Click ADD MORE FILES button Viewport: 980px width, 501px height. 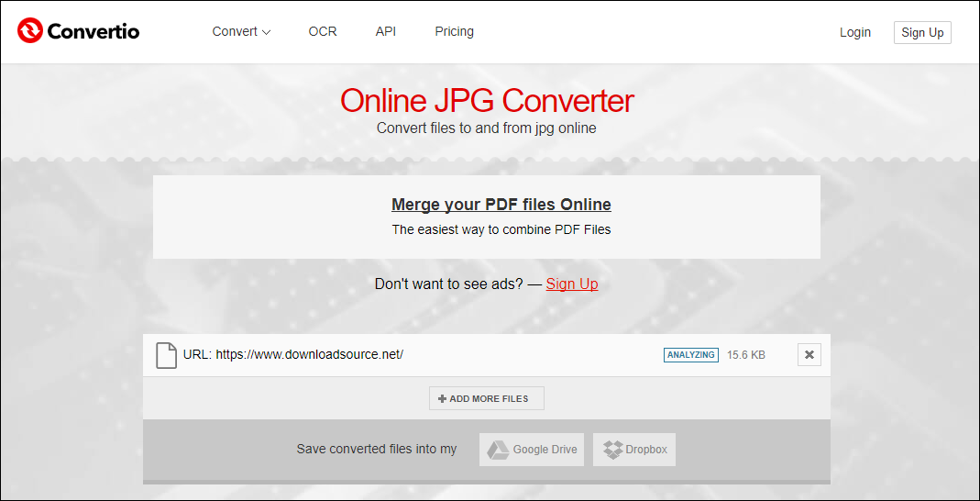click(x=486, y=398)
